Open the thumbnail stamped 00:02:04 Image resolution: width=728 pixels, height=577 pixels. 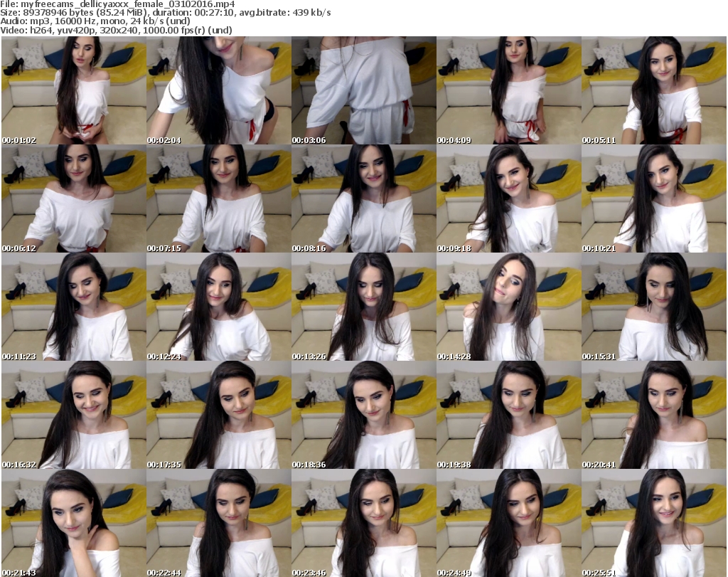click(x=219, y=90)
